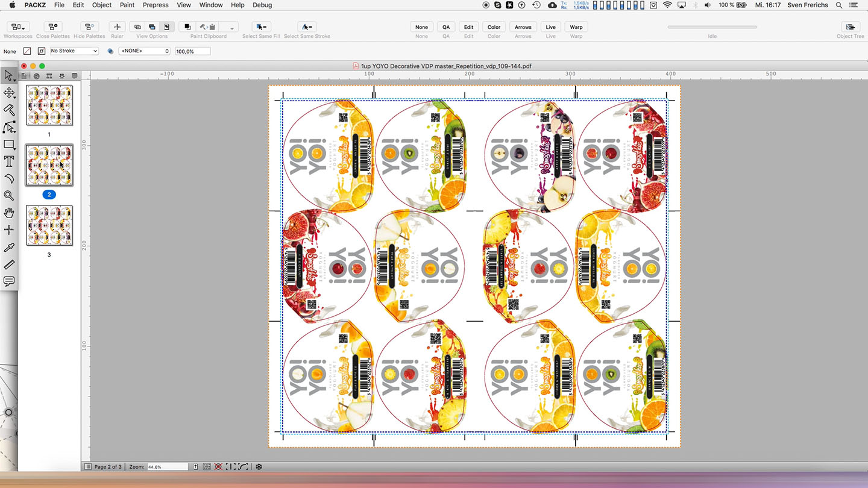Screen dimensions: 868x488
Task: Toggle the stroke swatch box
Action: pyautogui.click(x=42, y=51)
